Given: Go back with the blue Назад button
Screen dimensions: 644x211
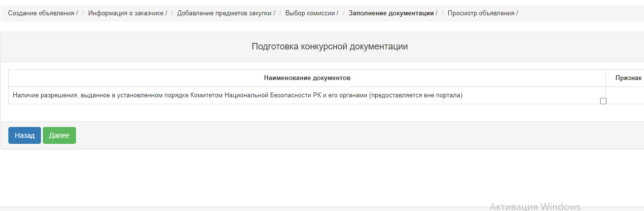Looking at the screenshot, I should coord(25,135).
